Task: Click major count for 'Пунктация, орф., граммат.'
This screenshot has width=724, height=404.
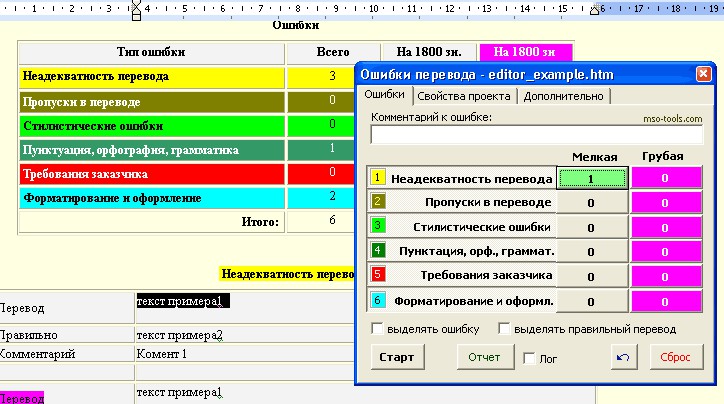Action: click(x=666, y=252)
